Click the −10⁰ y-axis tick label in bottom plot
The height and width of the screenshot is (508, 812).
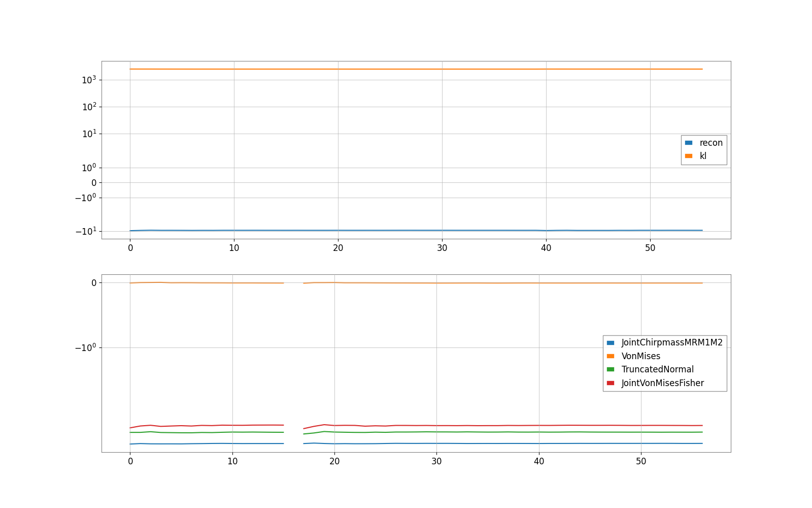pos(85,347)
